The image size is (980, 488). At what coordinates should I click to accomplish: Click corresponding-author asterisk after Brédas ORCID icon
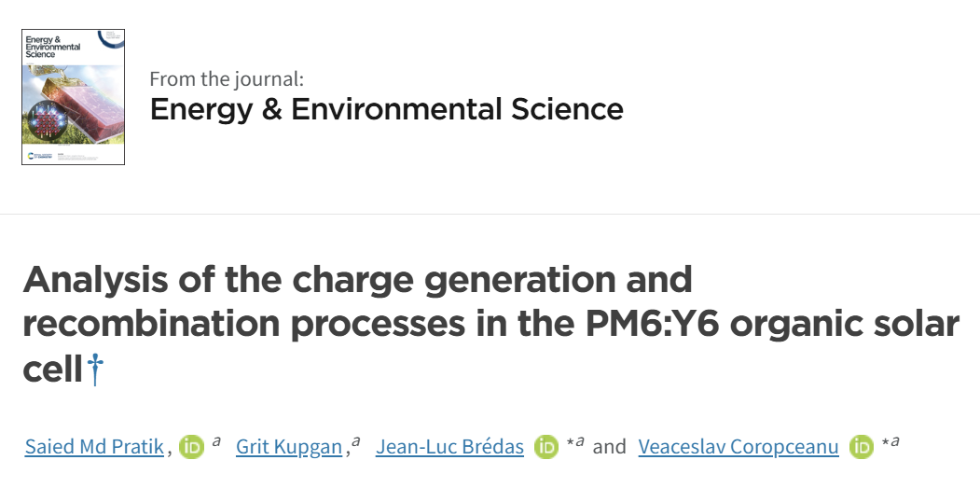570,443
